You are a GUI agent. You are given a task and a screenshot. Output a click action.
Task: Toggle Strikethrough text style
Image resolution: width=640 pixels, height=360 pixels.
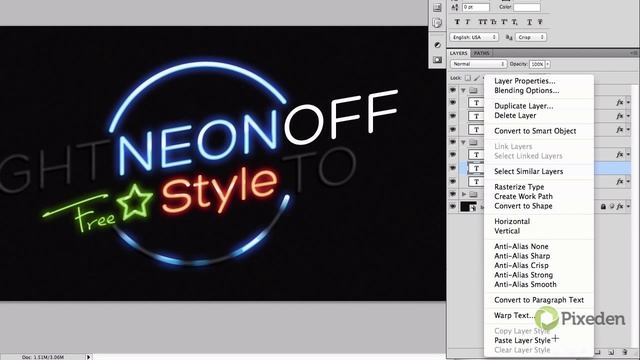[540, 22]
